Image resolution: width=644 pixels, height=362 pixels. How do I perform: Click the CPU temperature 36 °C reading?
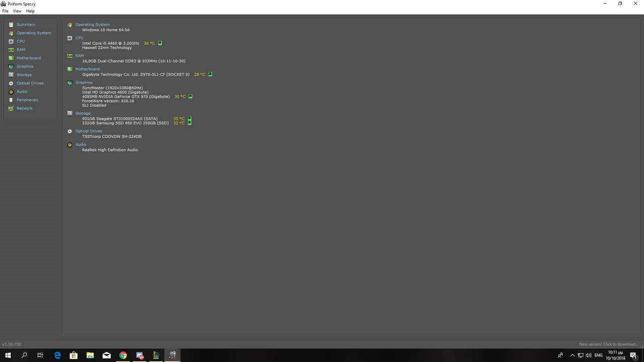click(149, 43)
